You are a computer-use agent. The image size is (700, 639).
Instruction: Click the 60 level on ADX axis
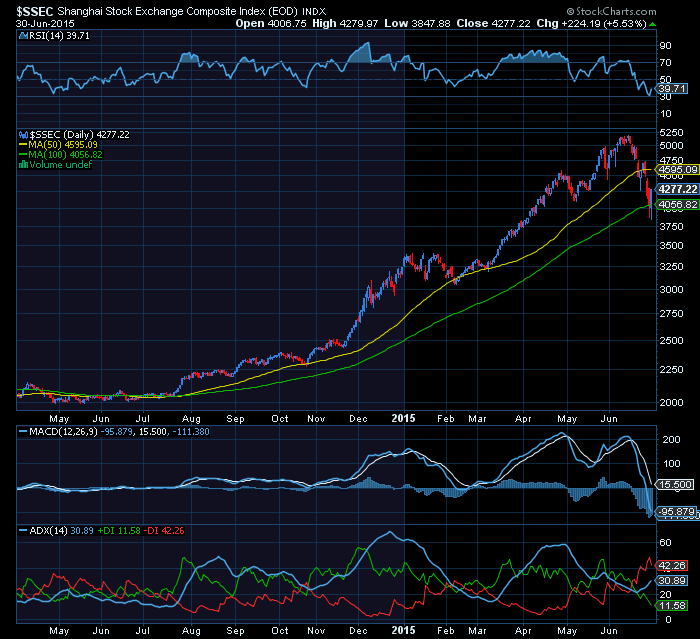coord(665,543)
